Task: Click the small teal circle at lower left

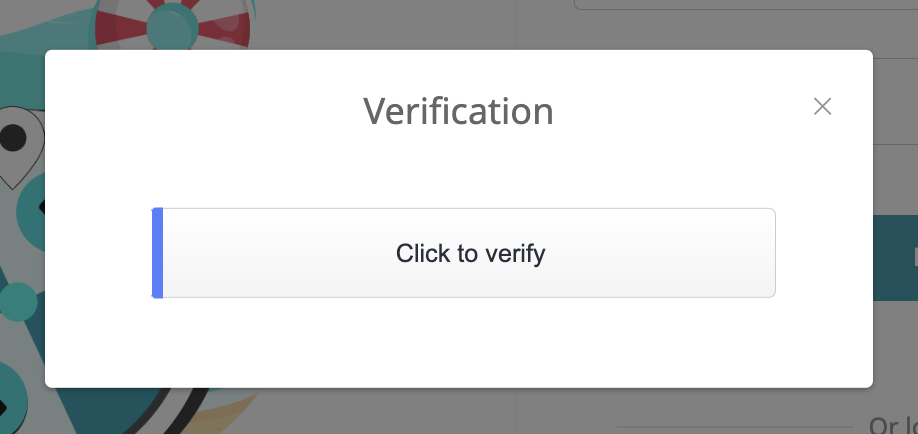Action: (18, 302)
